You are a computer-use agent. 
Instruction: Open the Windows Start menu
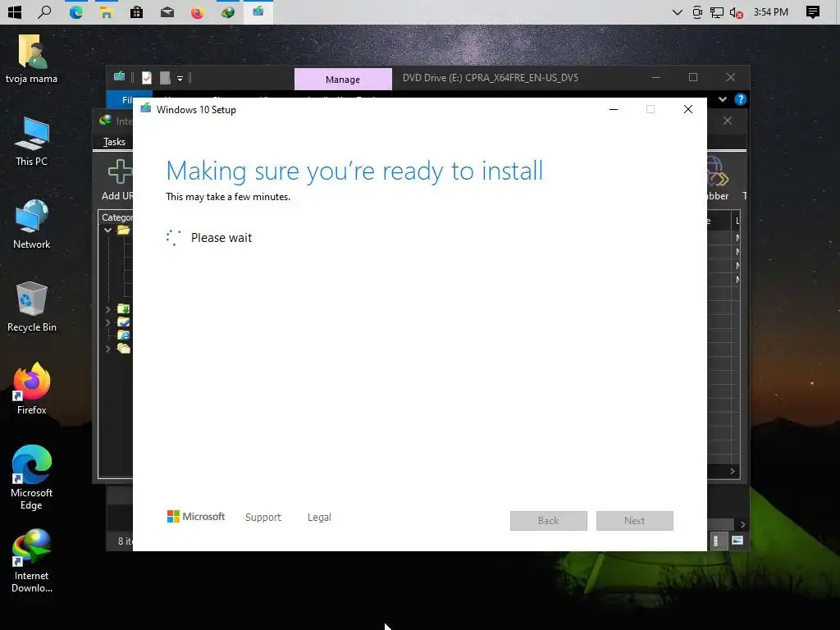(x=15, y=11)
